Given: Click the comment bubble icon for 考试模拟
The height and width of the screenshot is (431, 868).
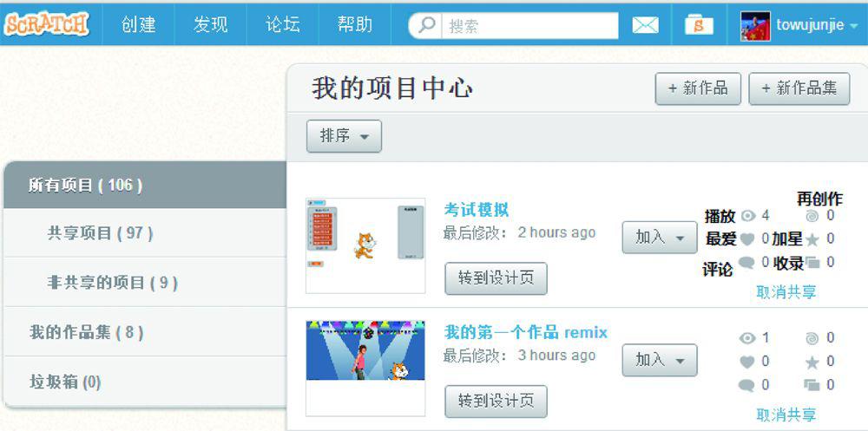Looking at the screenshot, I should (x=746, y=262).
